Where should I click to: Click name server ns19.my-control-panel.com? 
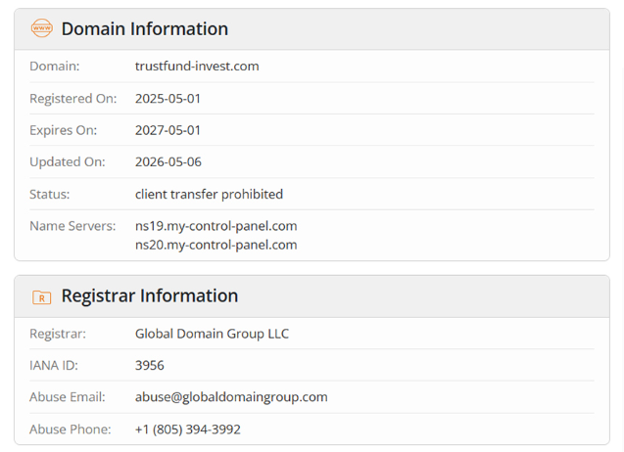tap(216, 226)
